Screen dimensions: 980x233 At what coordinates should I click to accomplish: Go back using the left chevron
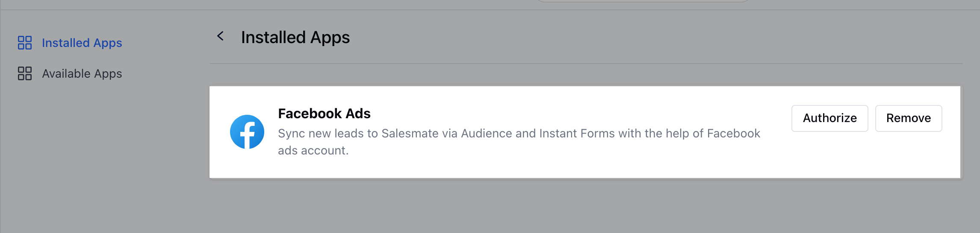tap(221, 36)
